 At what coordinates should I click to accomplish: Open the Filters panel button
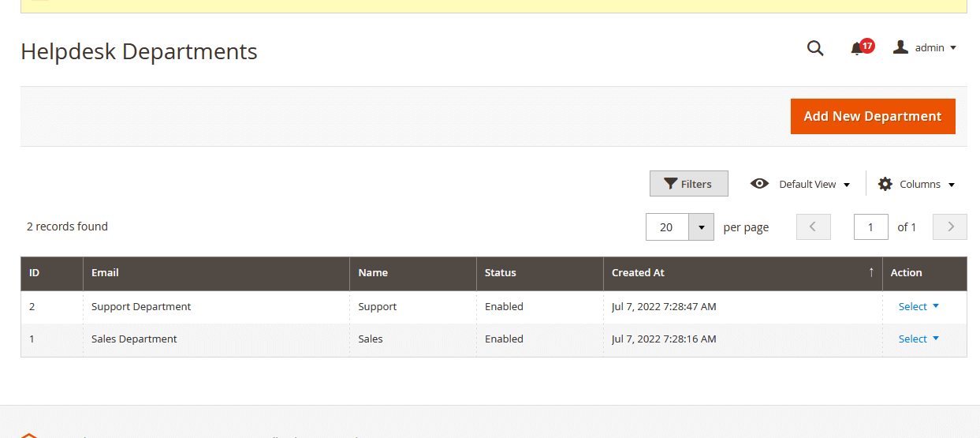point(689,184)
